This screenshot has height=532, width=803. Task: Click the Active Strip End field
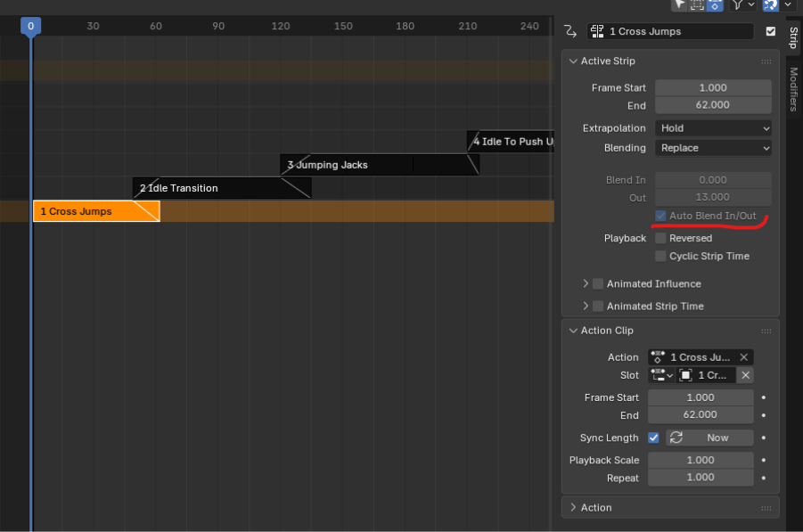coord(713,105)
